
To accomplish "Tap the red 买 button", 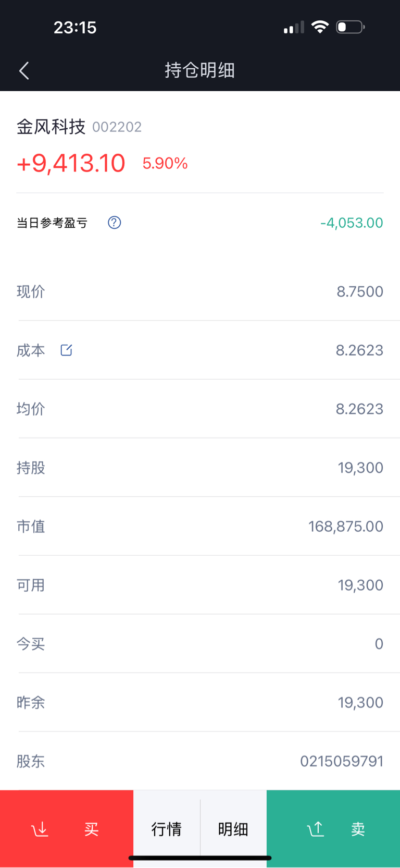I will click(x=67, y=829).
